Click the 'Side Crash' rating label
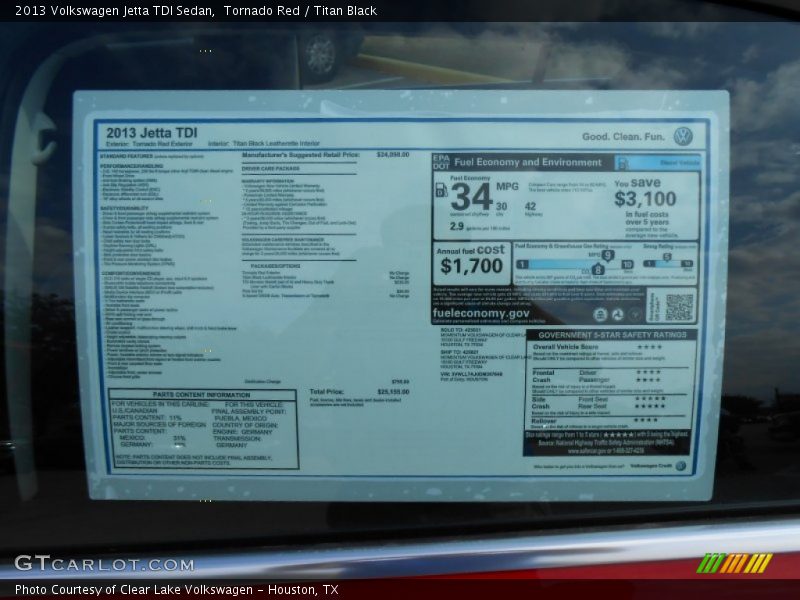This screenshot has height=600, width=800. [540, 403]
